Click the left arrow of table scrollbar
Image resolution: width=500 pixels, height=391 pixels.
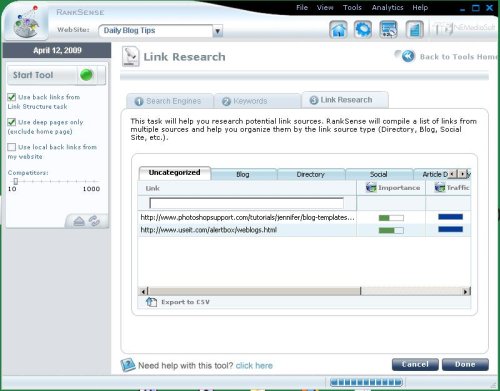143,291
